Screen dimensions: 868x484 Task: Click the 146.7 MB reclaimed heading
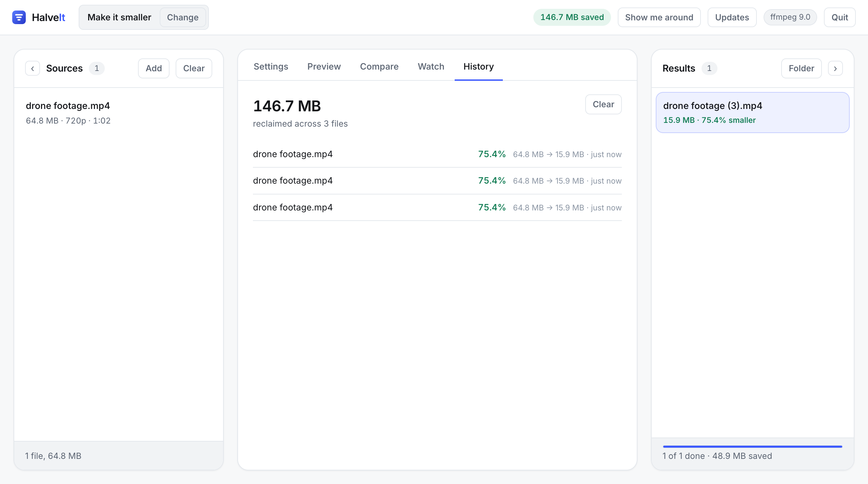pyautogui.click(x=287, y=106)
